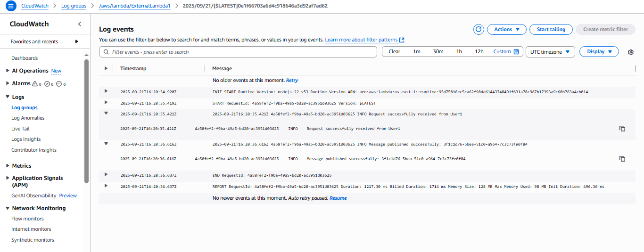Open the hamburger navigation menu
The width and height of the screenshot is (644, 252).
point(10,6)
